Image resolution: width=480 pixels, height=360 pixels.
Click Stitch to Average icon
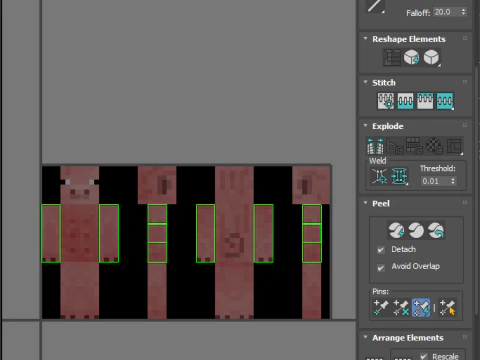[x=405, y=101]
